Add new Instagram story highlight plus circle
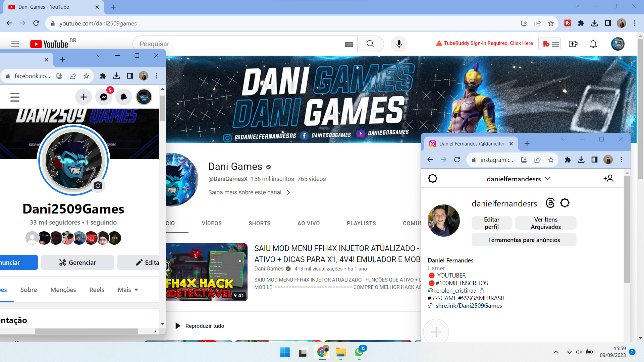Image resolution: width=644 pixels, height=362 pixels. pos(436,331)
